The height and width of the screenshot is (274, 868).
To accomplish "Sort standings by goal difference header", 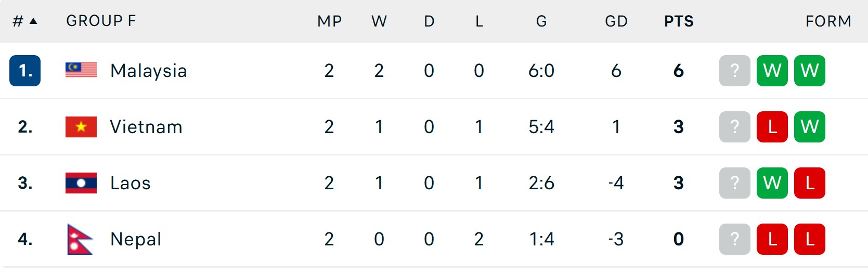I will [616, 21].
